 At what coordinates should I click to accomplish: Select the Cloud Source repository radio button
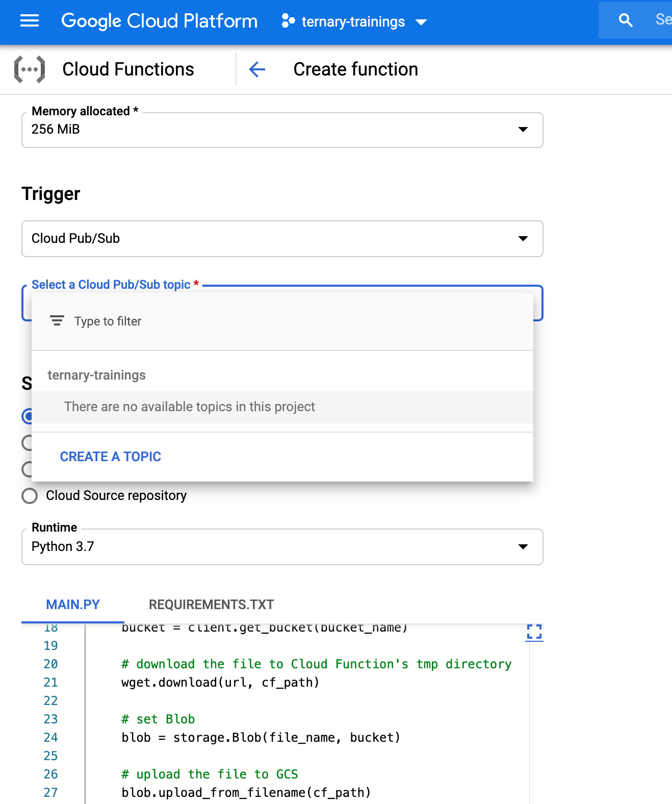(x=30, y=496)
